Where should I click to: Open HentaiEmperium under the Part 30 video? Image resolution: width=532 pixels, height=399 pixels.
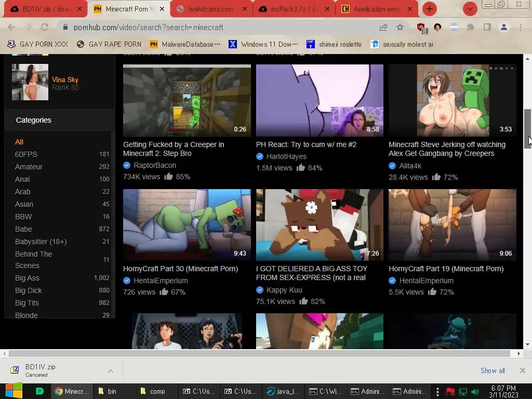[x=161, y=281]
